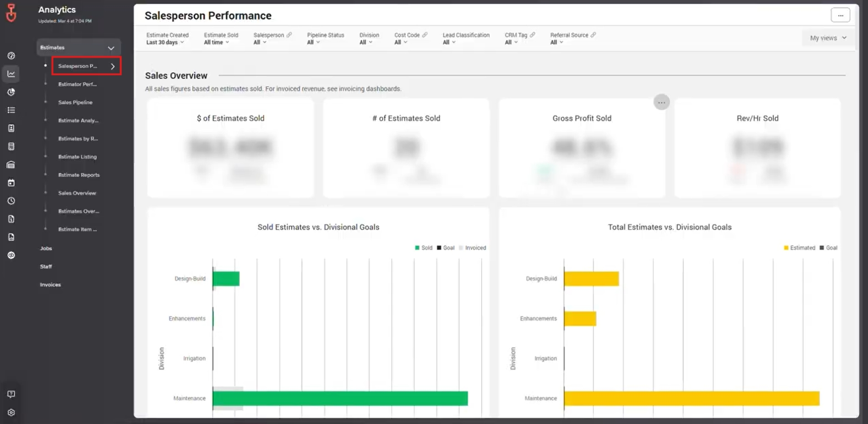This screenshot has height=424, width=868.
Task: Click the calculator icon in the left sidebar
Action: point(11,146)
